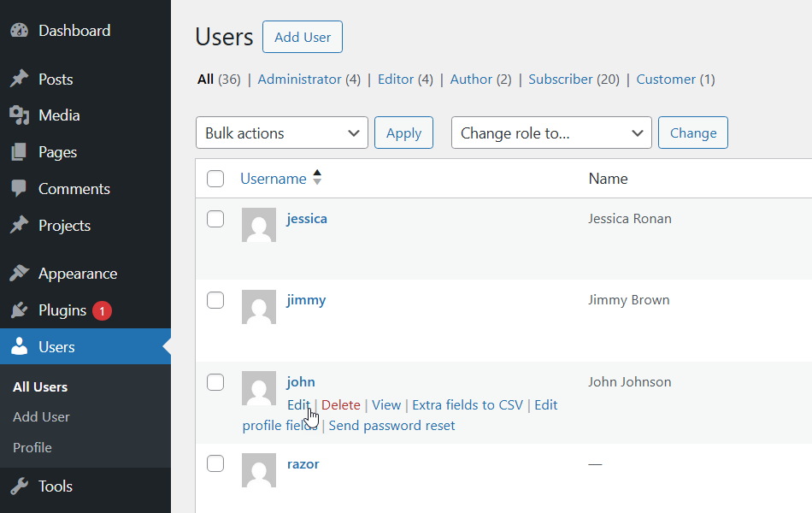Open All Users in the sidebar submenu
This screenshot has height=513, width=812.
[x=39, y=386]
